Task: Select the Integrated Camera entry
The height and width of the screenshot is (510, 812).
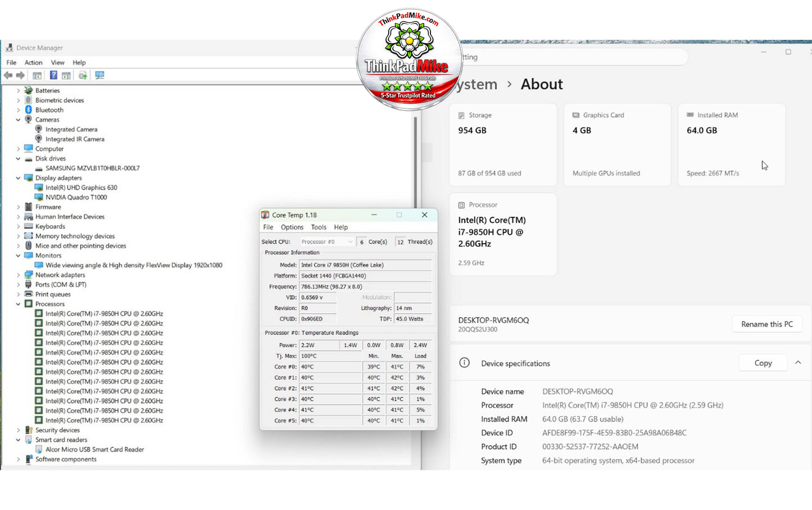Action: click(x=71, y=129)
